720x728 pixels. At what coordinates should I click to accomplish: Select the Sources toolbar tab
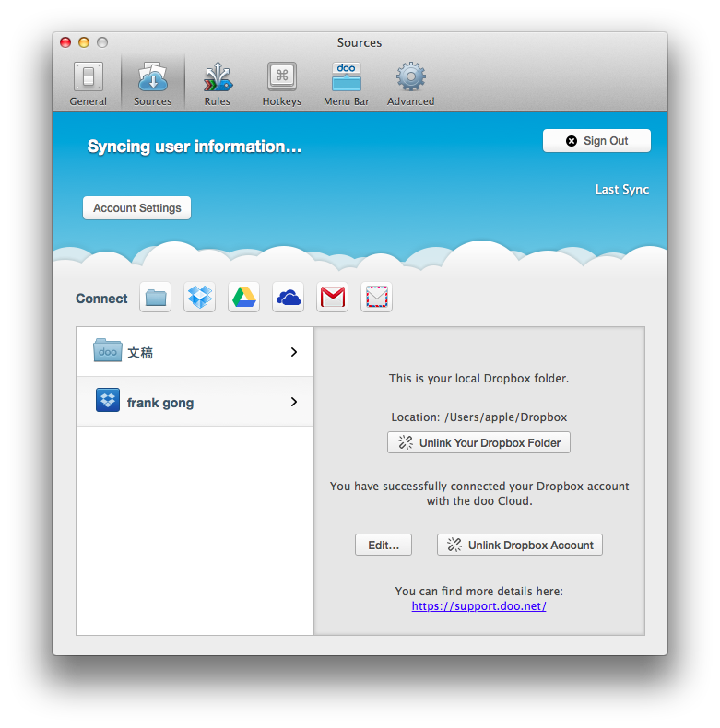(x=153, y=84)
